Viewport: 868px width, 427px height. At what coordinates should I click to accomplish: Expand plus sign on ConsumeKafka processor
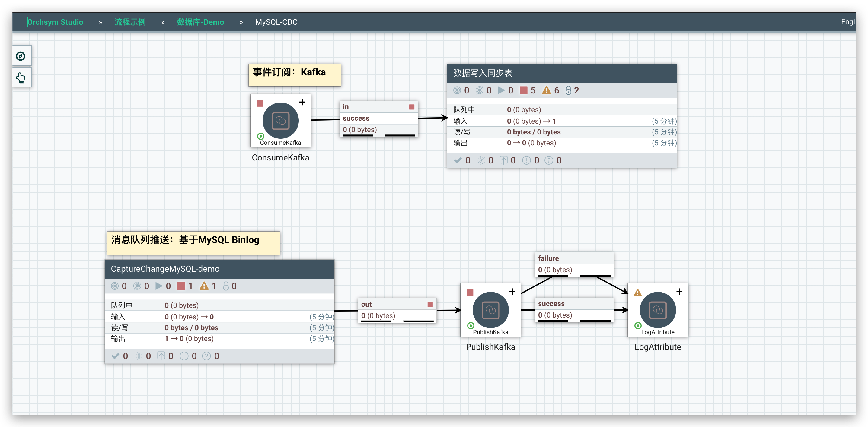point(302,102)
